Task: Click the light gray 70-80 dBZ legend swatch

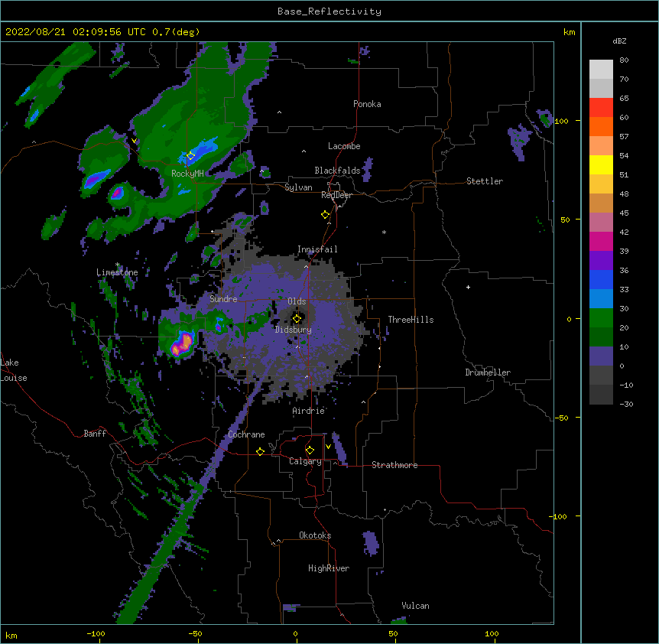Action: click(x=601, y=70)
